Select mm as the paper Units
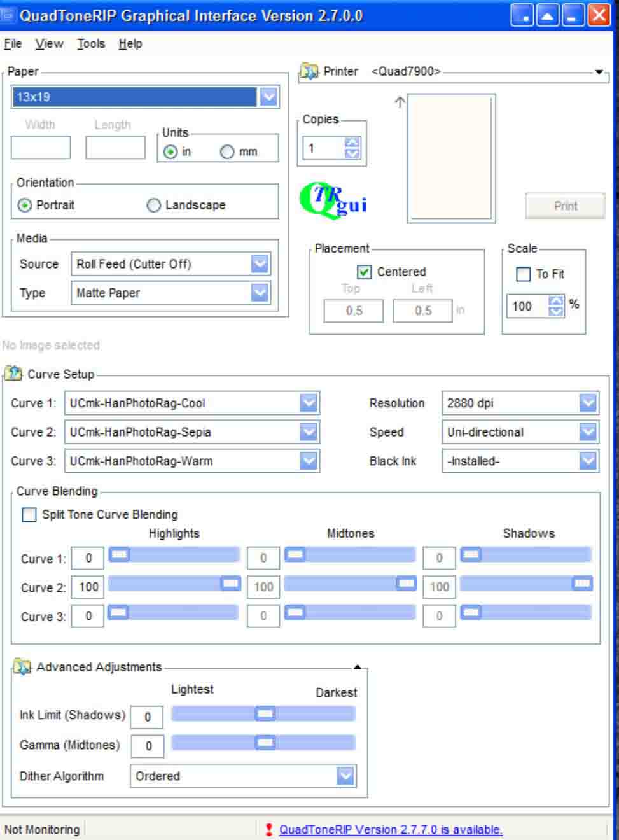This screenshot has height=840, width=619. [x=227, y=152]
